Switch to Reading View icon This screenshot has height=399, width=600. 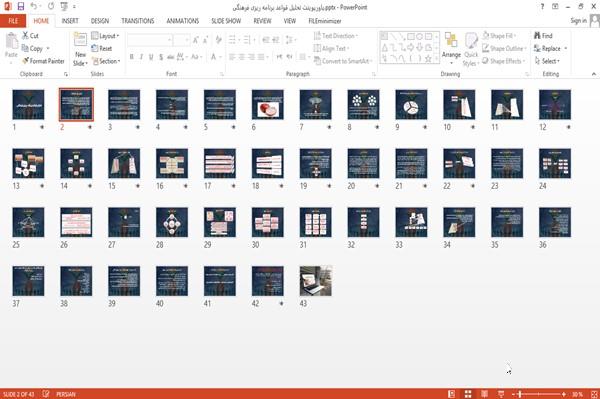point(484,394)
